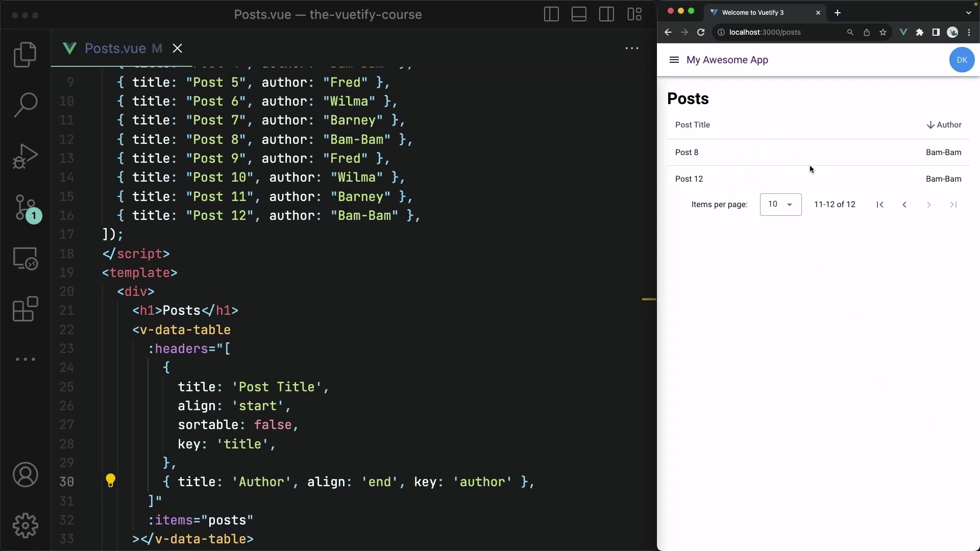Click the Post 12 table cell

point(689,179)
